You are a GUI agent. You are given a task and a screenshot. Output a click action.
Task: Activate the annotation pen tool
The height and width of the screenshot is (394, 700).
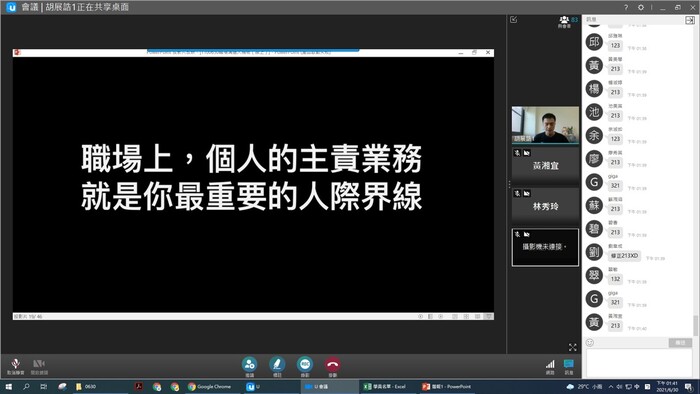click(277, 364)
